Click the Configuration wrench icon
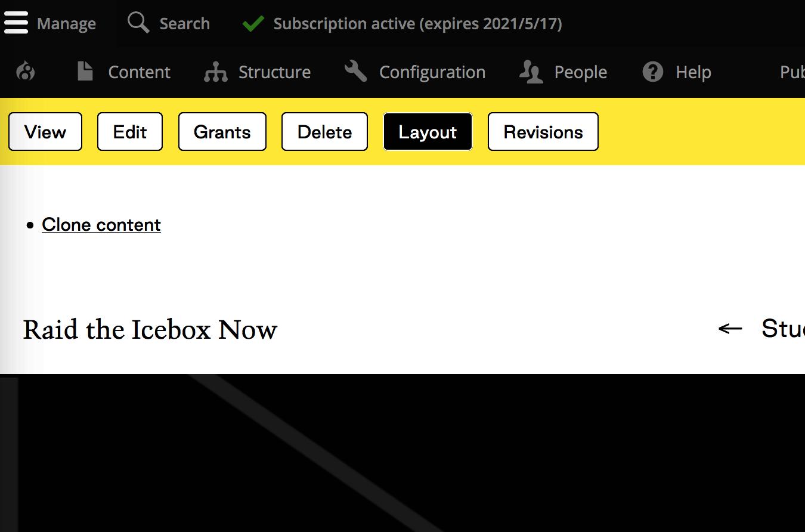Image resolution: width=805 pixels, height=532 pixels. [x=355, y=72]
